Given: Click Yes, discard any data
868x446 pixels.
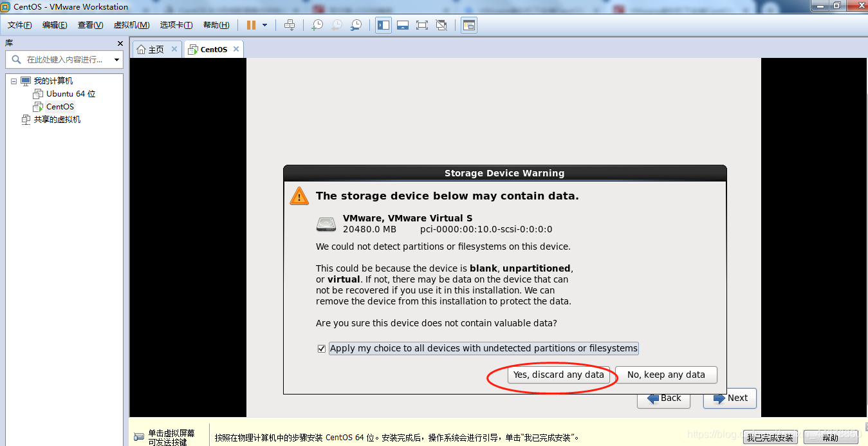Looking at the screenshot, I should pyautogui.click(x=559, y=375).
